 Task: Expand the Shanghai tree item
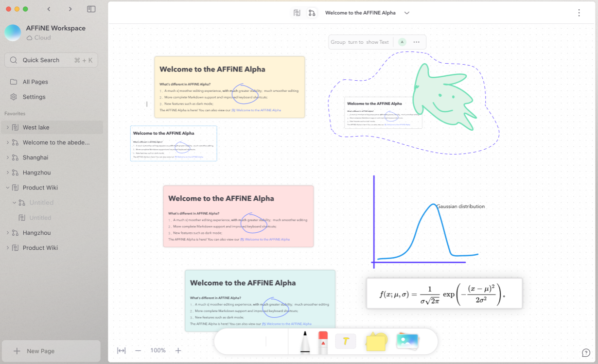tap(7, 157)
